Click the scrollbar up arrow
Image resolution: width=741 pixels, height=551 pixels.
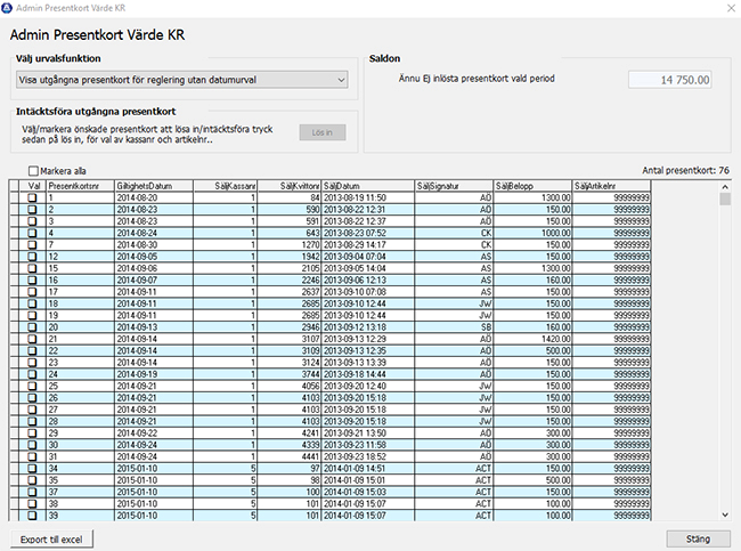click(x=725, y=186)
